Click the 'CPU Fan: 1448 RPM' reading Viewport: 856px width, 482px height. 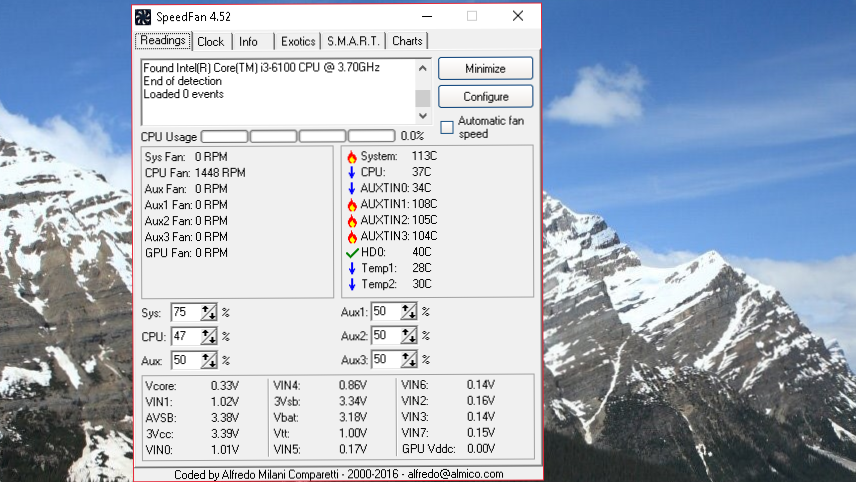195,173
